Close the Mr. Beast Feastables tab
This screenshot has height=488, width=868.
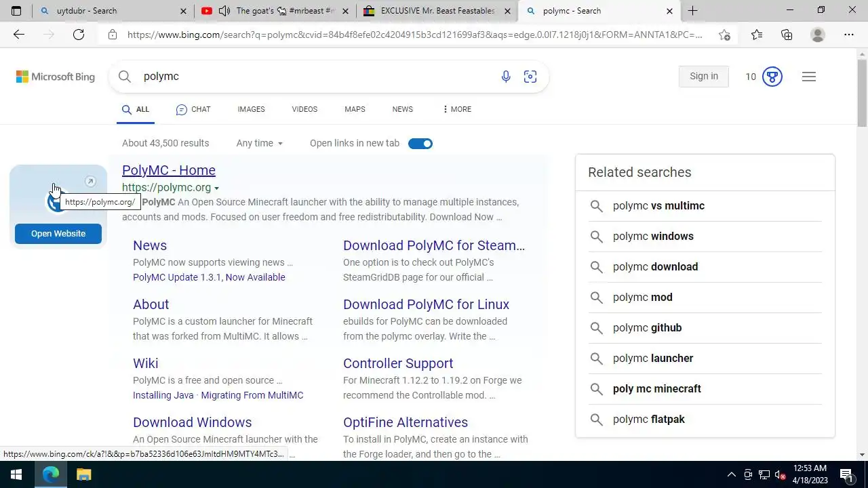click(507, 11)
